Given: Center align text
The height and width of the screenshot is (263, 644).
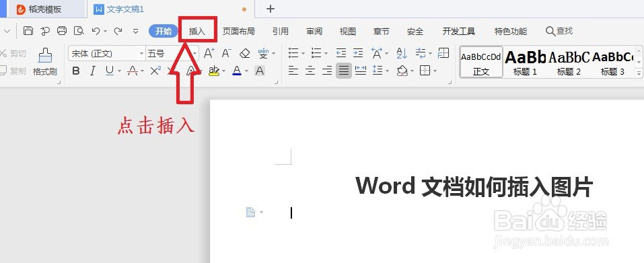Looking at the screenshot, I should click(x=310, y=71).
